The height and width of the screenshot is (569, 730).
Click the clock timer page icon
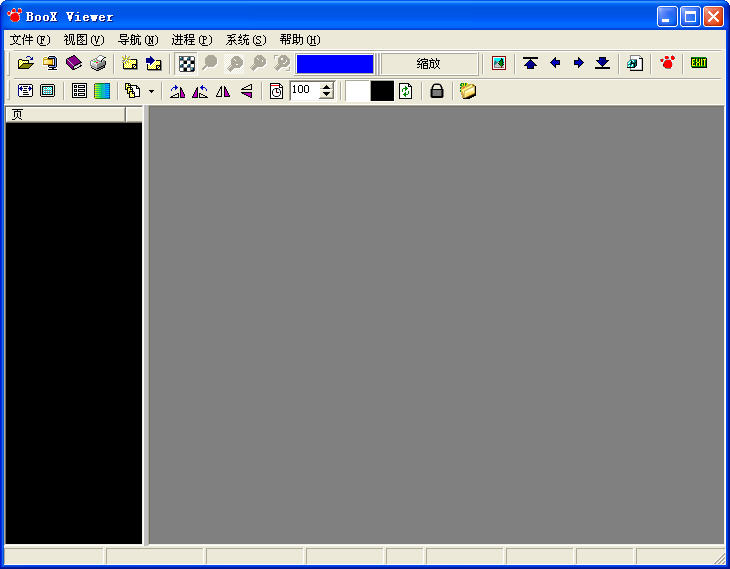click(x=276, y=91)
